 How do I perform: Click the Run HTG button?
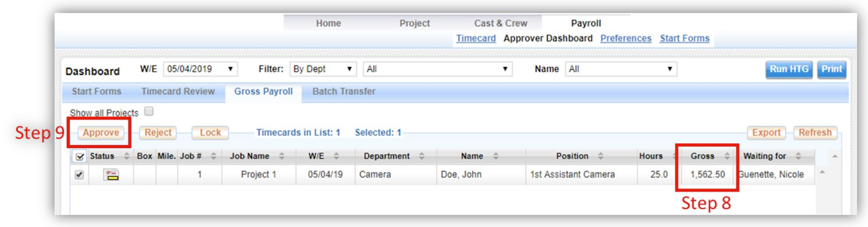coord(789,69)
